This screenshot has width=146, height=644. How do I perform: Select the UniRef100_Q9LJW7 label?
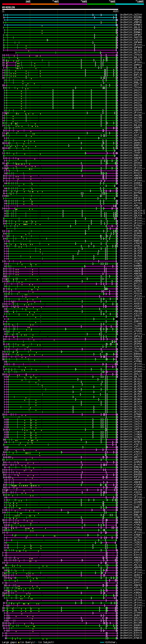[131, 67]
